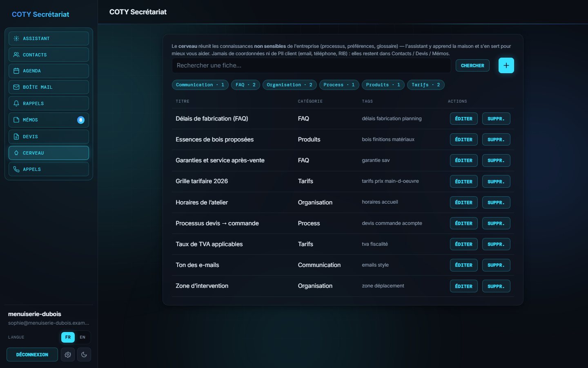Screen dimensions: 588x368
Task: Filter by Process category chip
Action: [339, 85]
